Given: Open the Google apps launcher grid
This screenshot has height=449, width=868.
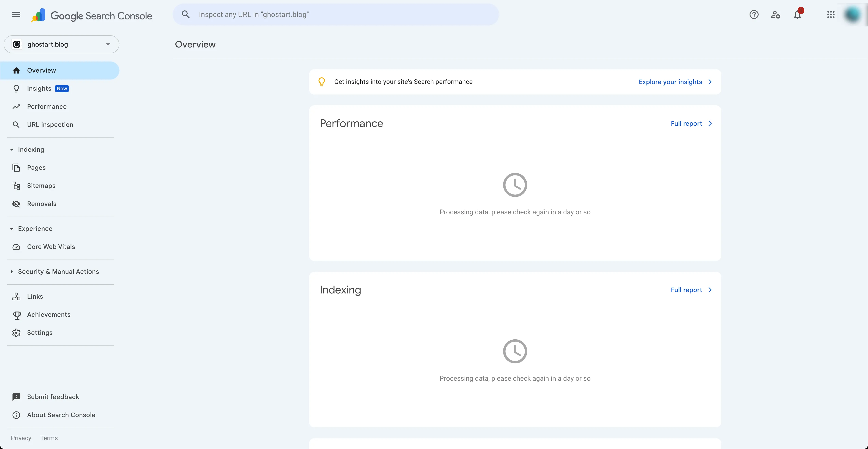Looking at the screenshot, I should click(830, 14).
